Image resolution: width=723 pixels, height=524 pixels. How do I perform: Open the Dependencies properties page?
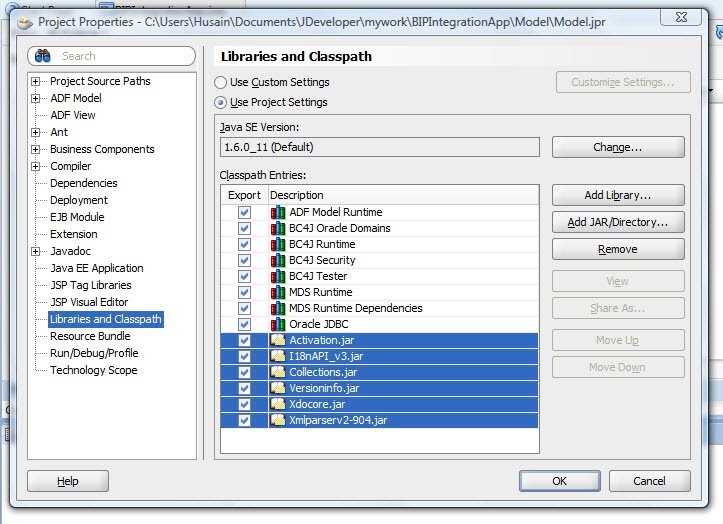(x=83, y=183)
